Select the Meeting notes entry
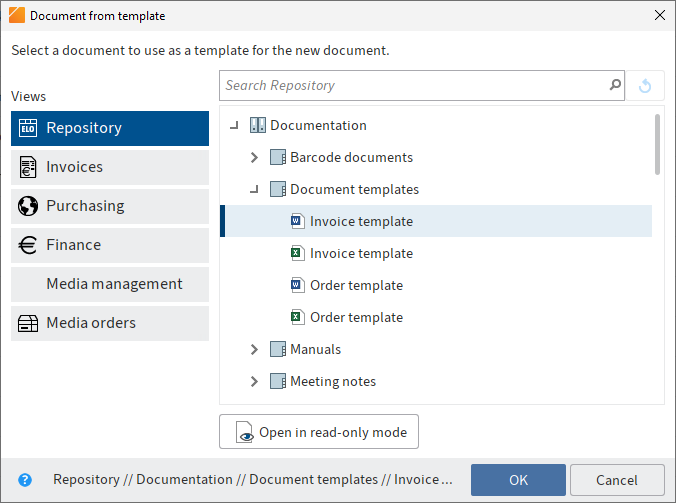 pos(333,381)
